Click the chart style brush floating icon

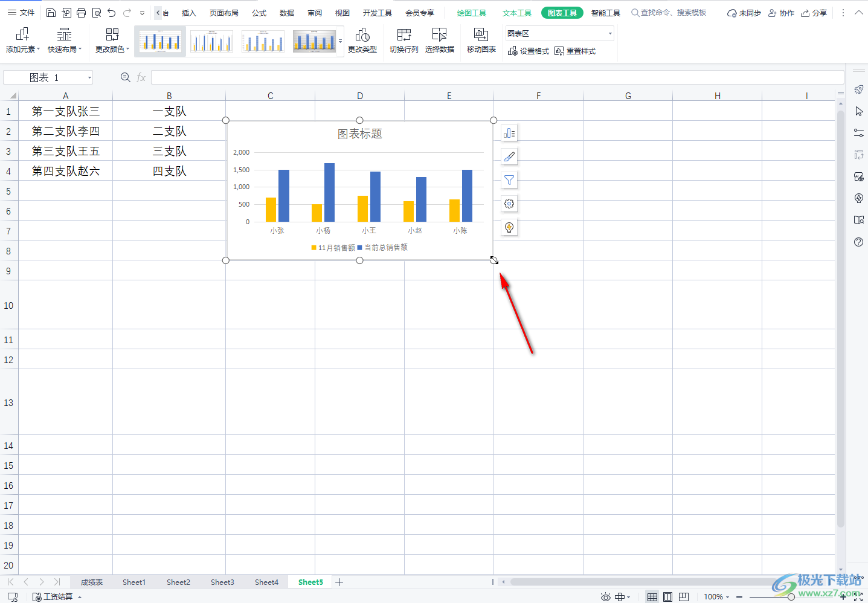(509, 156)
